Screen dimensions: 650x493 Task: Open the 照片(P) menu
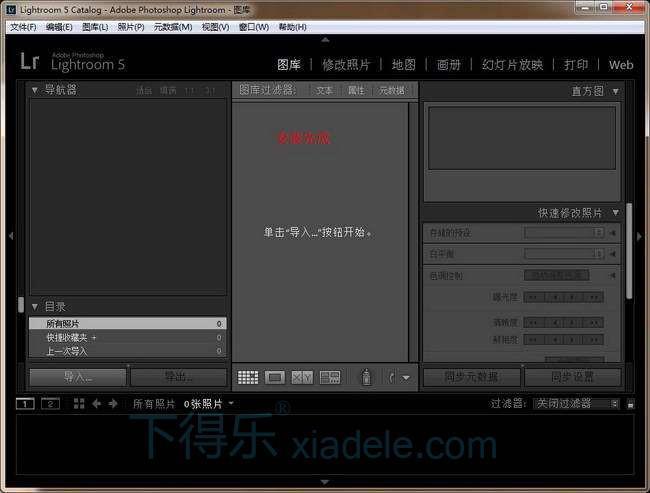coord(131,27)
